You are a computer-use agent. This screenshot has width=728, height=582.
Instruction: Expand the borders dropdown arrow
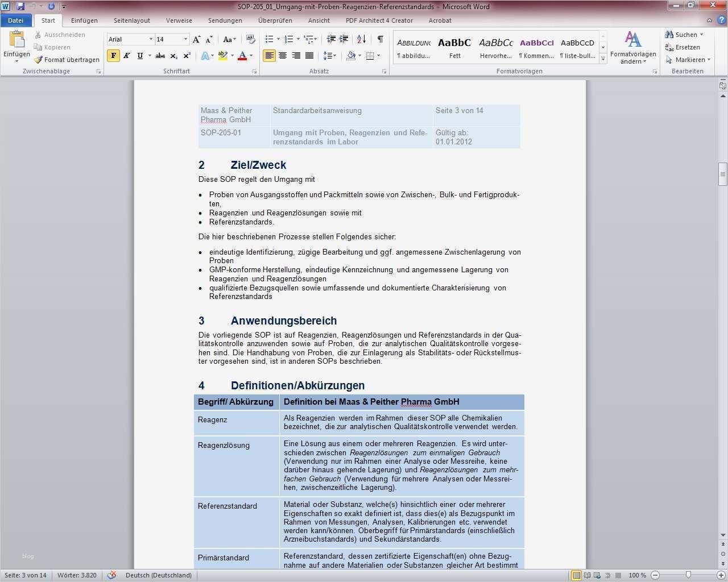[x=378, y=56]
